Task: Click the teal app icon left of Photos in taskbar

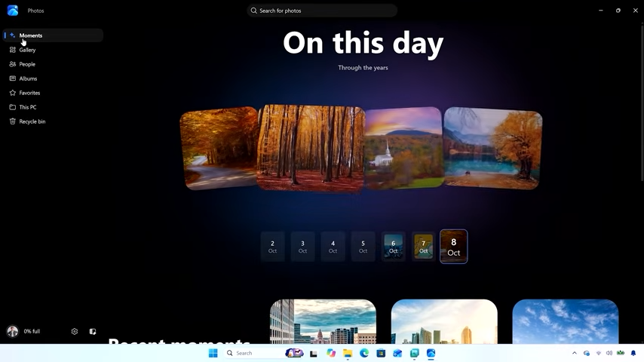Action: [x=415, y=353]
